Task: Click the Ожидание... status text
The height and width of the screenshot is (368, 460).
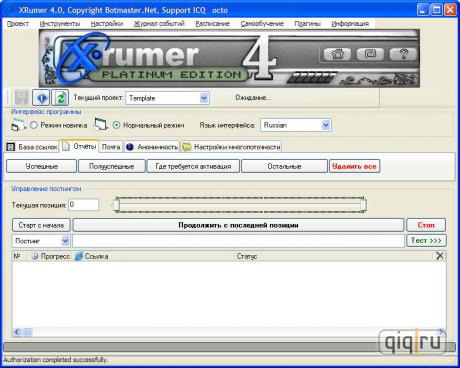Action: tap(253, 98)
